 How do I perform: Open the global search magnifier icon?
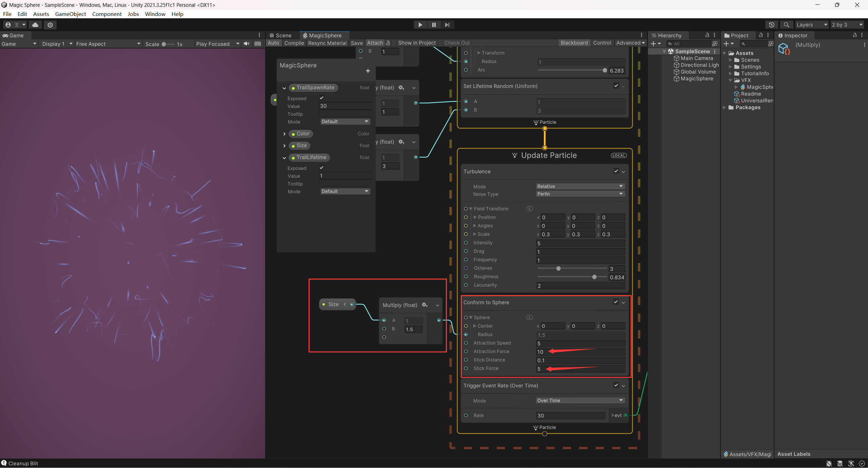786,25
